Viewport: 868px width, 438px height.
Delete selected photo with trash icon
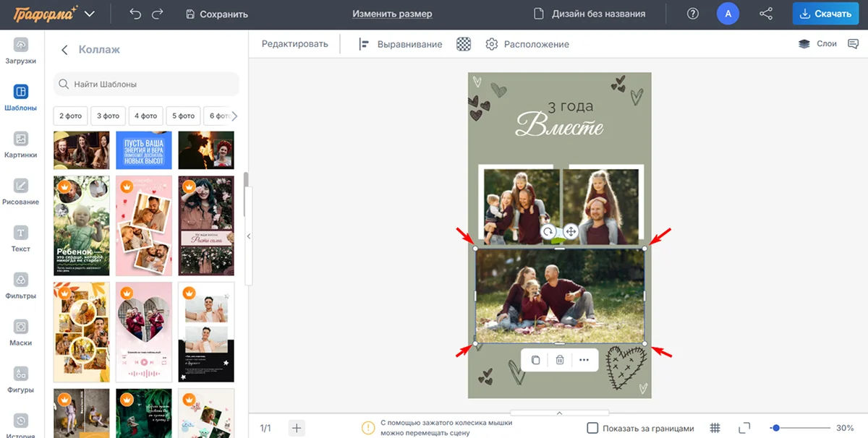(x=559, y=360)
